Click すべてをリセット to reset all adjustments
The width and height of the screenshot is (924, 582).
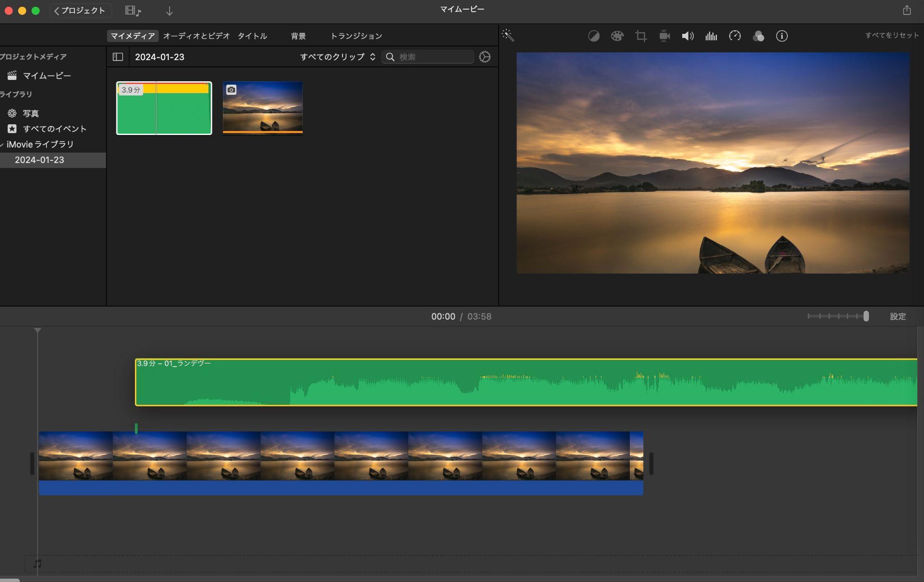click(x=892, y=35)
